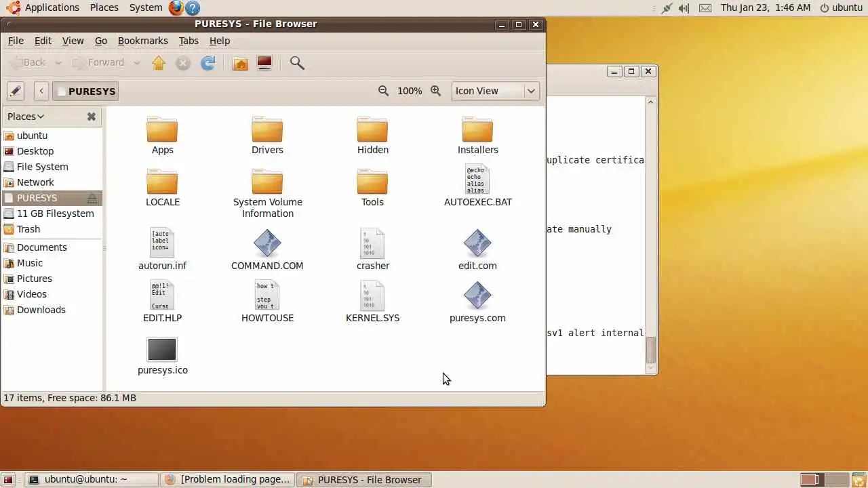Reload the current folder view
This screenshot has height=488, width=868.
tap(208, 63)
